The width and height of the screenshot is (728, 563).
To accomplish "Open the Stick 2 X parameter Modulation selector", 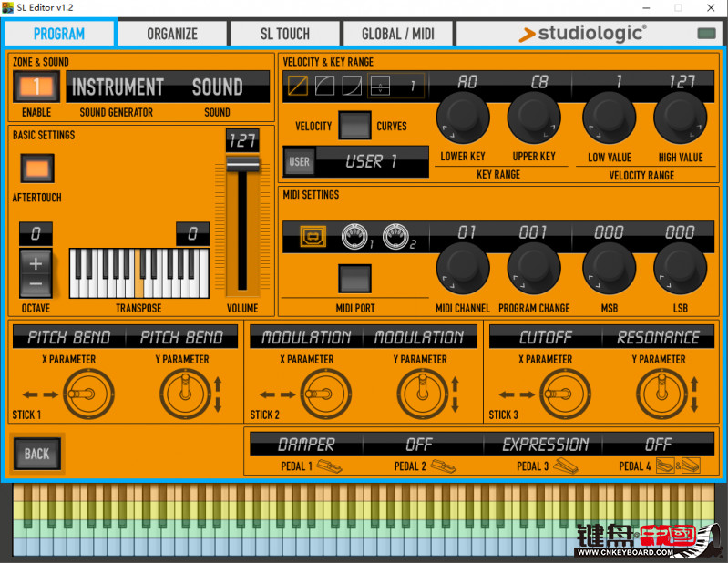I will (306, 337).
